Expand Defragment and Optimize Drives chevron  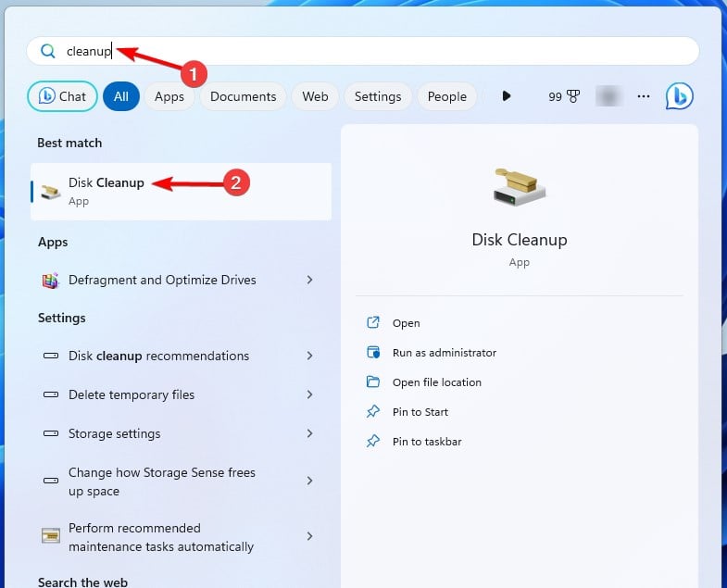tap(309, 280)
